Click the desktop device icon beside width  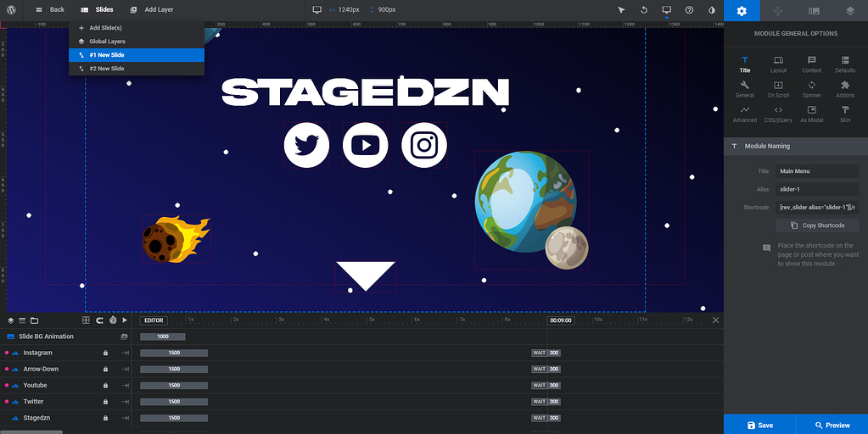point(316,10)
